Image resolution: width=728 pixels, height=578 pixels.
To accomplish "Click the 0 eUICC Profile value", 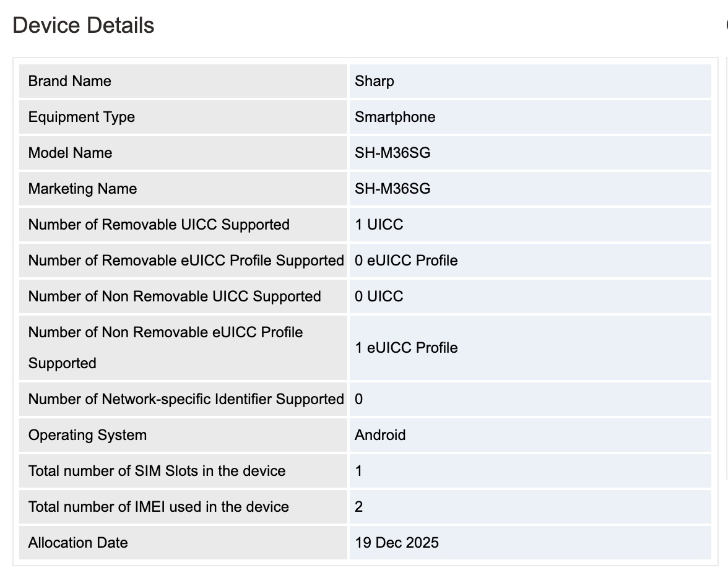I will [x=406, y=261].
